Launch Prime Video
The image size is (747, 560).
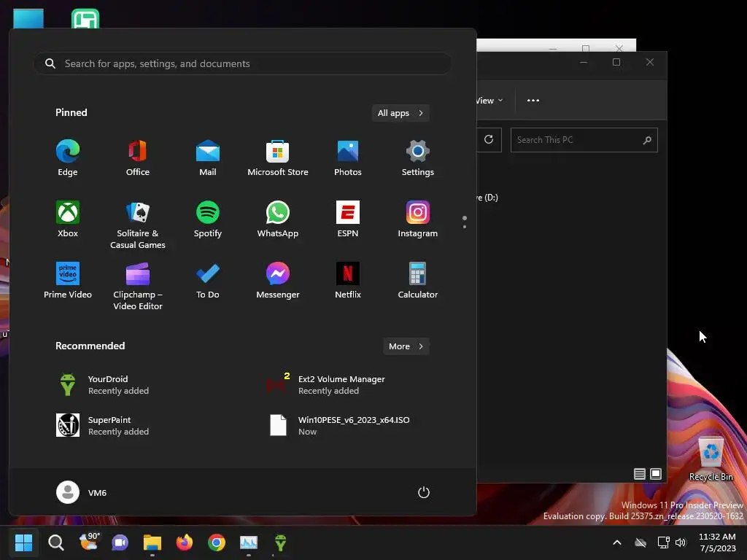tap(68, 281)
